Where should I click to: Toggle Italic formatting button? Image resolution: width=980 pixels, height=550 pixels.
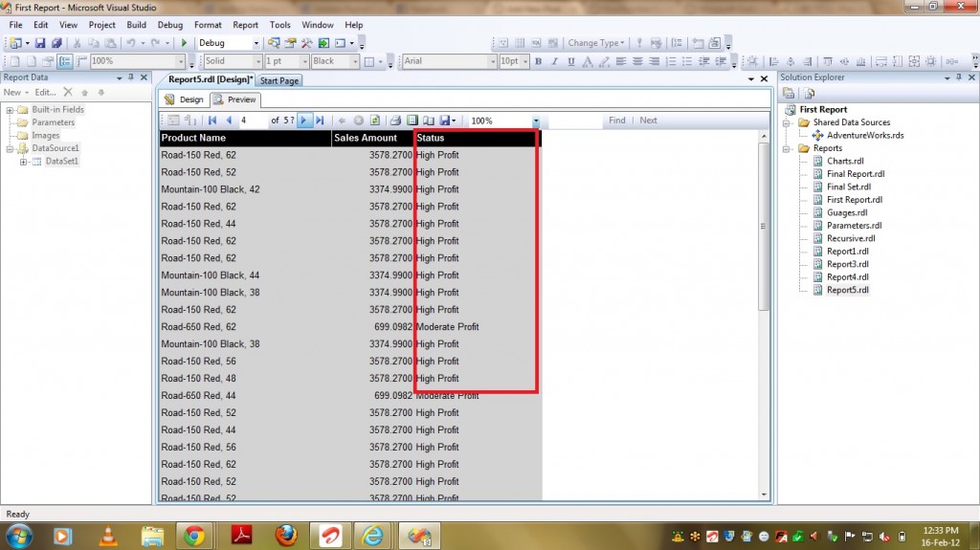point(555,61)
